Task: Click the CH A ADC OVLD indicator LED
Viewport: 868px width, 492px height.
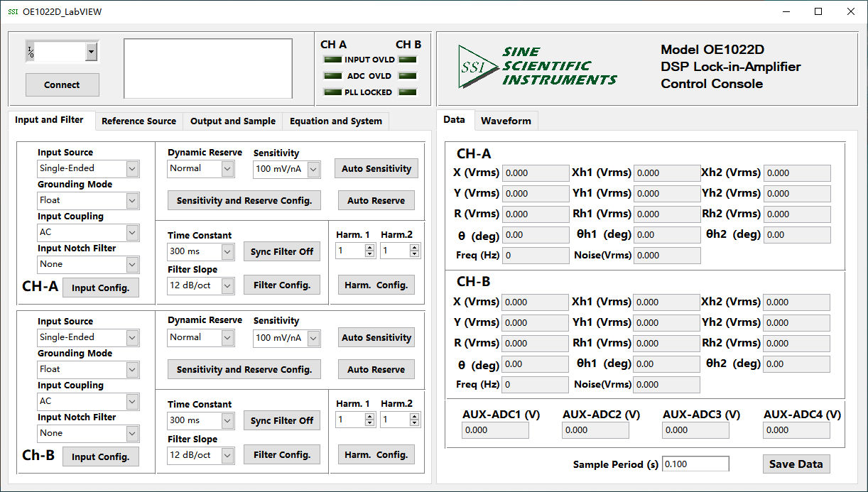Action: (x=332, y=76)
